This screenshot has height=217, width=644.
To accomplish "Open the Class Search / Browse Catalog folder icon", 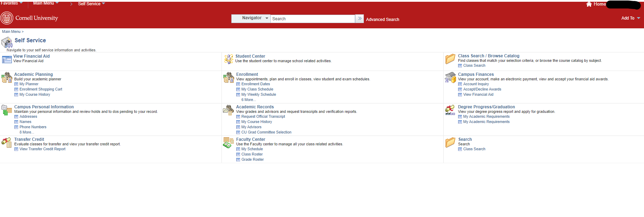I will pos(450,59).
